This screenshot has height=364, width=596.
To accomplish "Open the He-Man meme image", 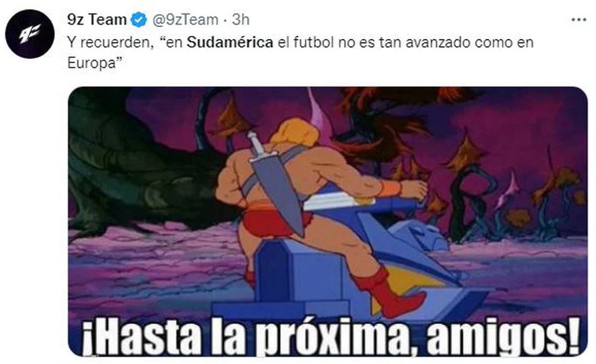I will click(x=327, y=222).
